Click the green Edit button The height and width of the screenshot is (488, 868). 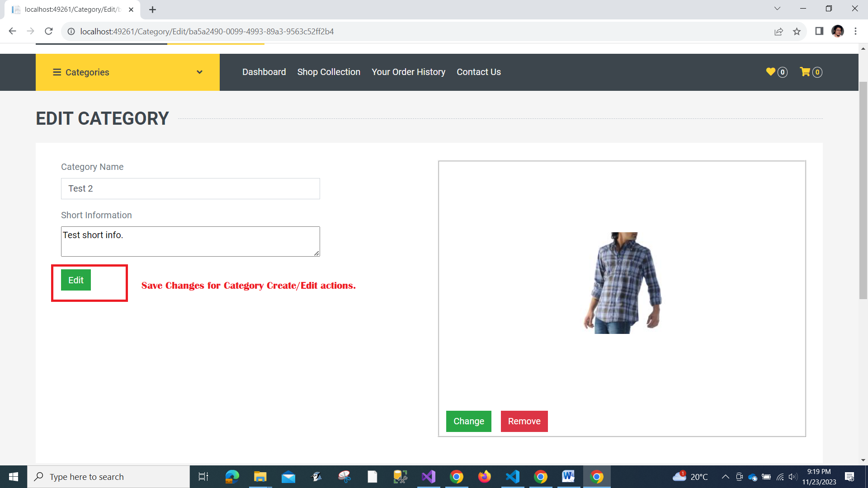[x=76, y=280]
